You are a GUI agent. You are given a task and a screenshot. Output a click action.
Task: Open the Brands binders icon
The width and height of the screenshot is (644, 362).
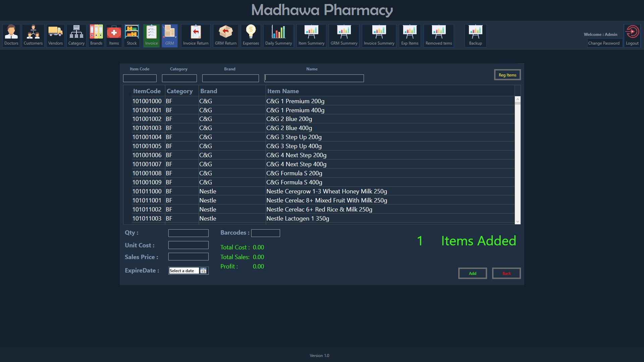point(96,36)
